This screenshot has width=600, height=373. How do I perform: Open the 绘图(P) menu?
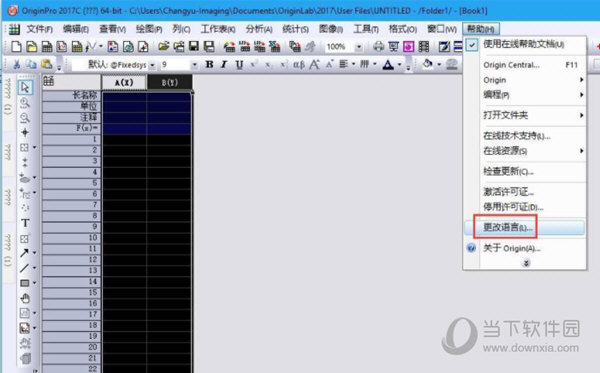[x=149, y=29]
